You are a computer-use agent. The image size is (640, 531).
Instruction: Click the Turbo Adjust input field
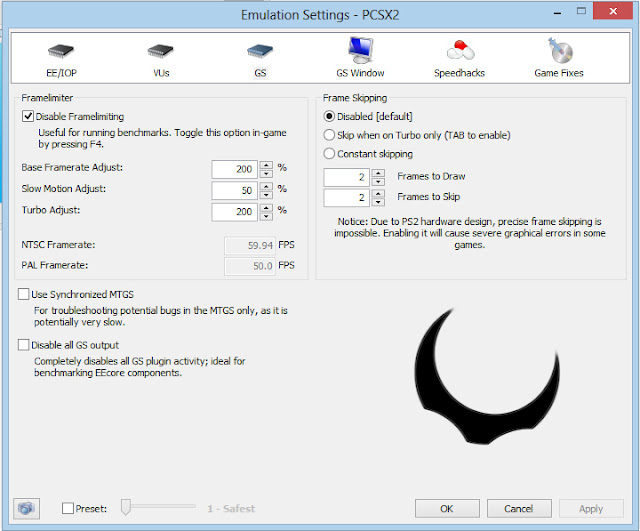235,212
